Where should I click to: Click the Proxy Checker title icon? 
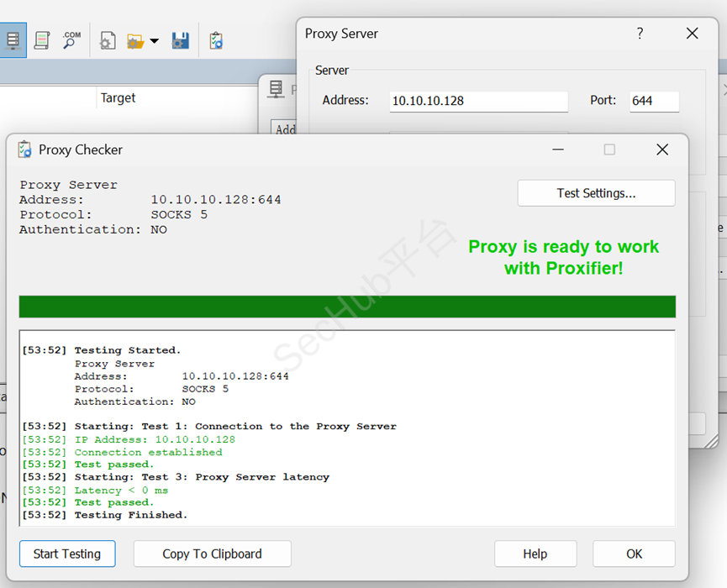[24, 150]
